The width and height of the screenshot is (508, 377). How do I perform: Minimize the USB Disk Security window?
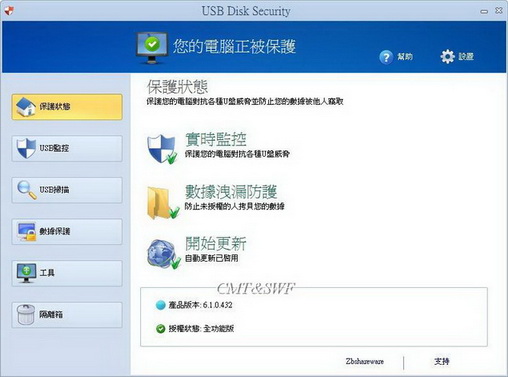(x=484, y=12)
